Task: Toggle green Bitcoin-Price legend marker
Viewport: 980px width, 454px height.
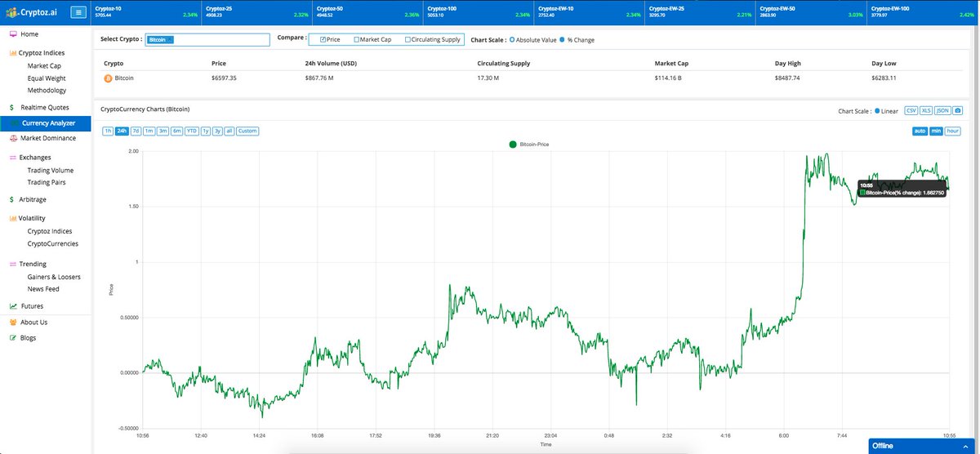Action: pos(513,145)
